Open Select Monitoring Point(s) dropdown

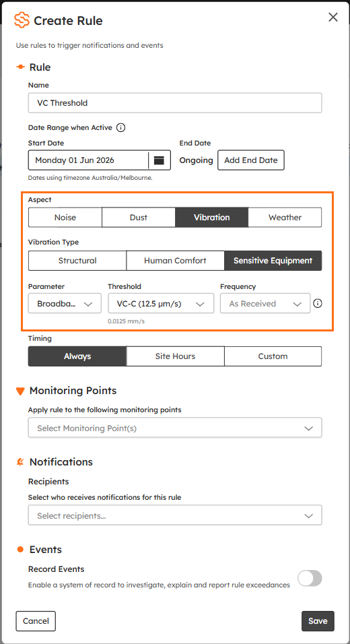coord(175,428)
